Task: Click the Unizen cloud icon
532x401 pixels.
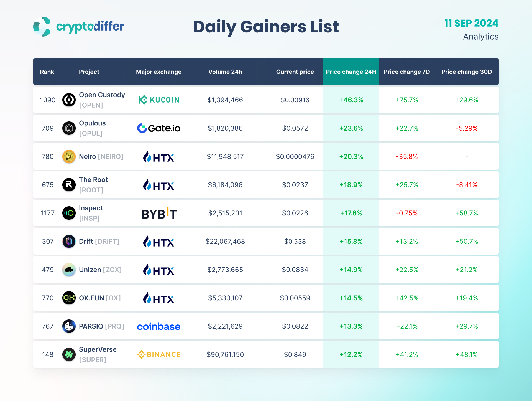Action: (69, 270)
